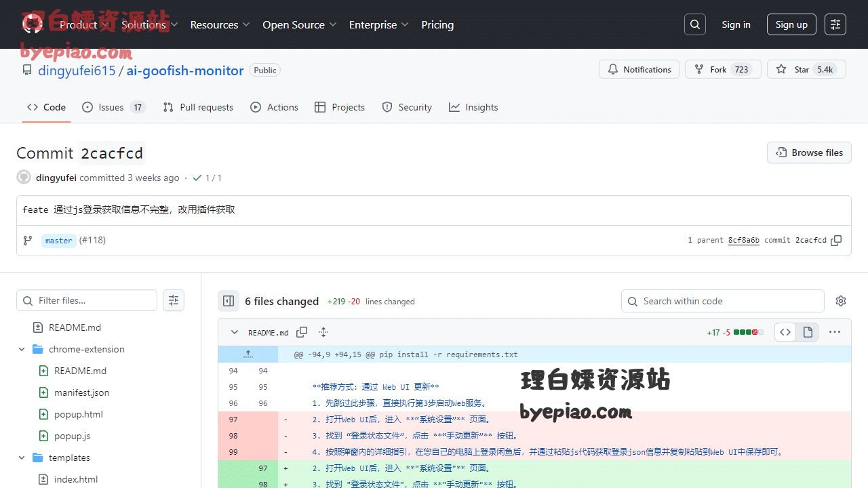Viewport: 868px width, 488px height.
Task: Open pull request #118 link
Action: pos(92,240)
